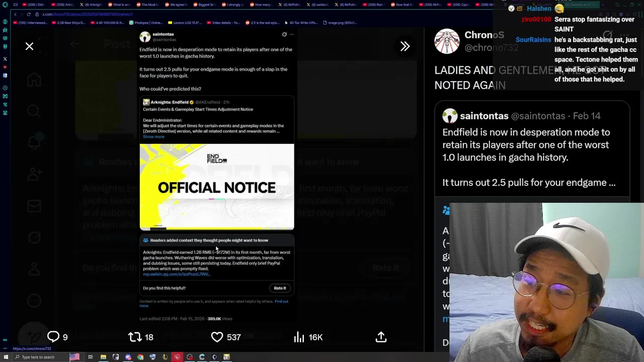Like the post with the heart icon
This screenshot has height=362, width=644.
(217, 337)
